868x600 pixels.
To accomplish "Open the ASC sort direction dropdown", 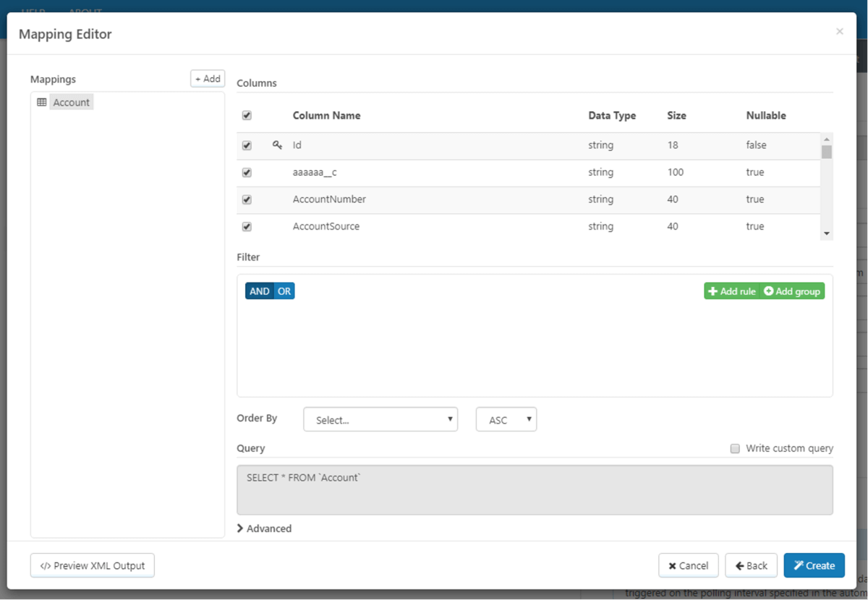I will (x=506, y=419).
